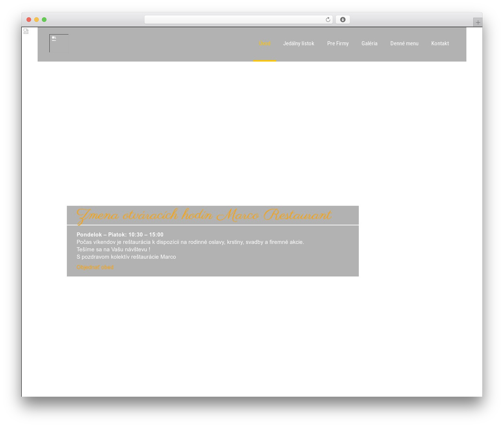Minimize the window with yellow button
This screenshot has height=427, width=504.
tap(37, 20)
